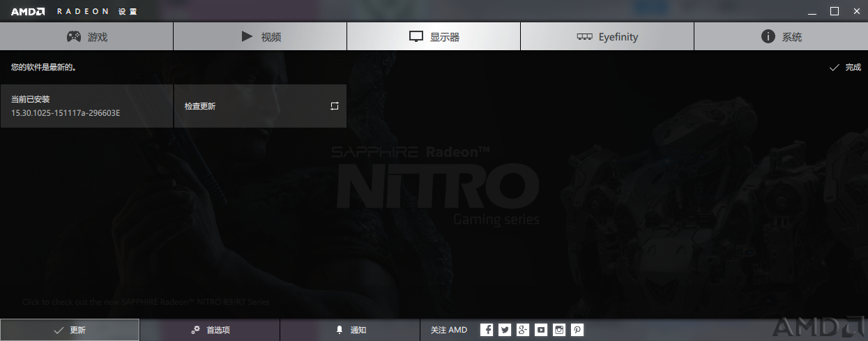Open AMD Instagram icon
This screenshot has width=868, height=341.
(x=559, y=330)
